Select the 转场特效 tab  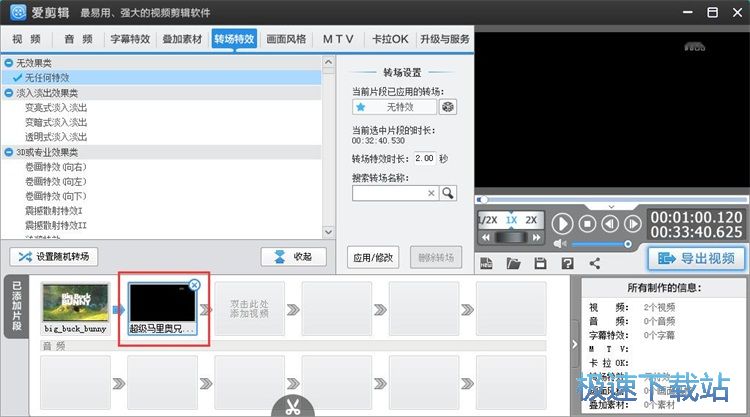pyautogui.click(x=234, y=39)
